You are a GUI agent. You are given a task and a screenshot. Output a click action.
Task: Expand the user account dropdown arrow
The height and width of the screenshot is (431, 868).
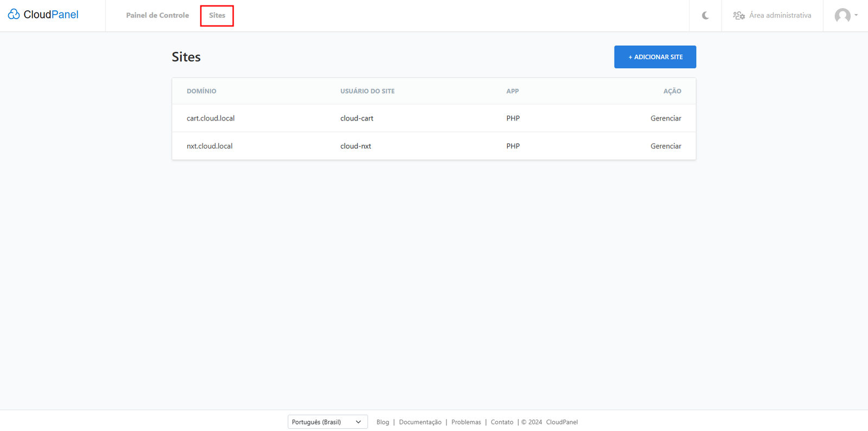coord(856,15)
